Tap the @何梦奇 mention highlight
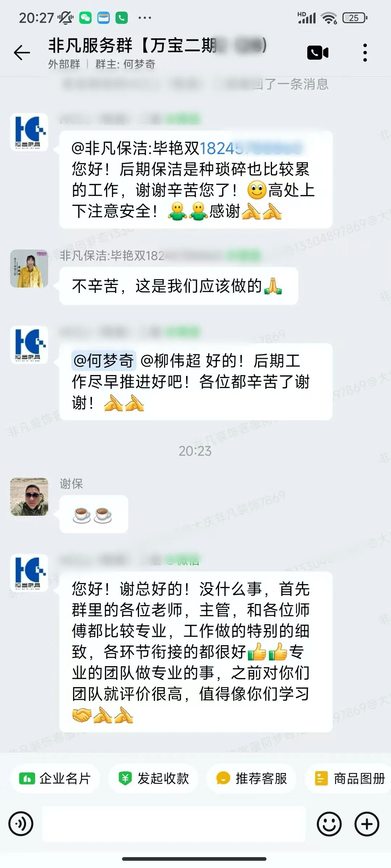Screen dimensions: 391x868 tap(104, 361)
